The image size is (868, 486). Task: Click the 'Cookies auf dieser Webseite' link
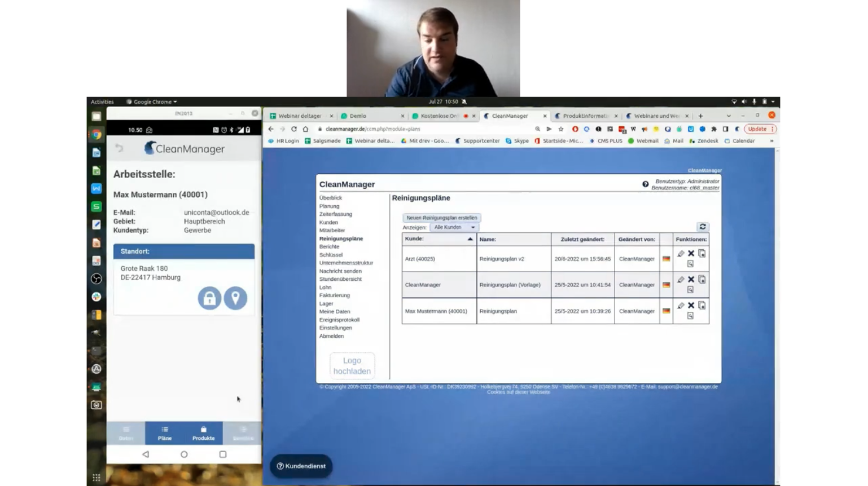519,392
